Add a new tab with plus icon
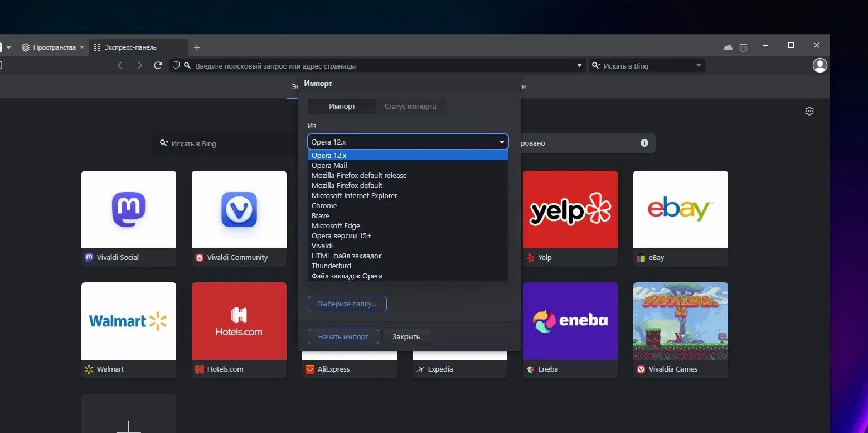 click(x=197, y=47)
